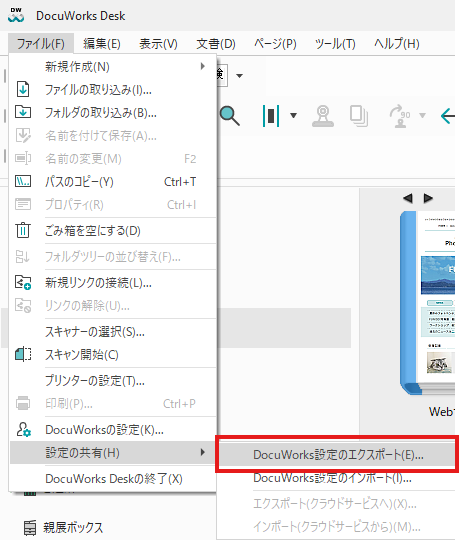460x540 pixels.
Task: Choose フォルダの取り込み(B)... menu entry
Action: tap(113, 113)
